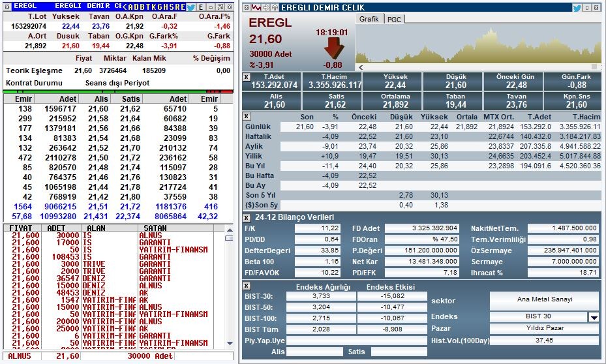This screenshot has width=606, height=364.
Task: Select letter 'K' shortcut in depth title bar
Action: [153, 7]
